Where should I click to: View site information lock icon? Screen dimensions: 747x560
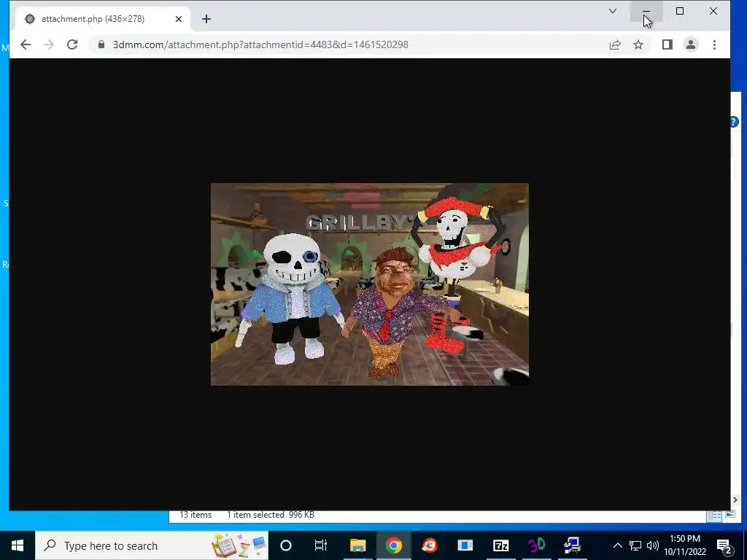(101, 44)
